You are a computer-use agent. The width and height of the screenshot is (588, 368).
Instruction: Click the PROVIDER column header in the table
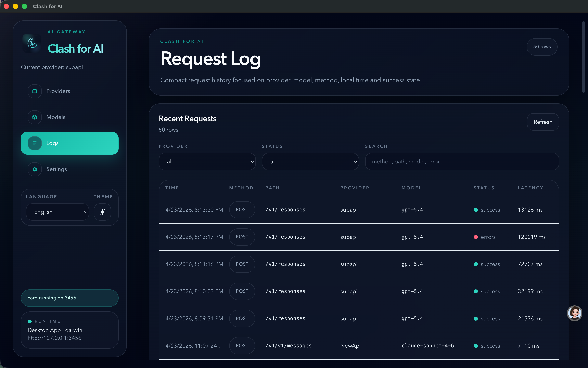(x=355, y=188)
